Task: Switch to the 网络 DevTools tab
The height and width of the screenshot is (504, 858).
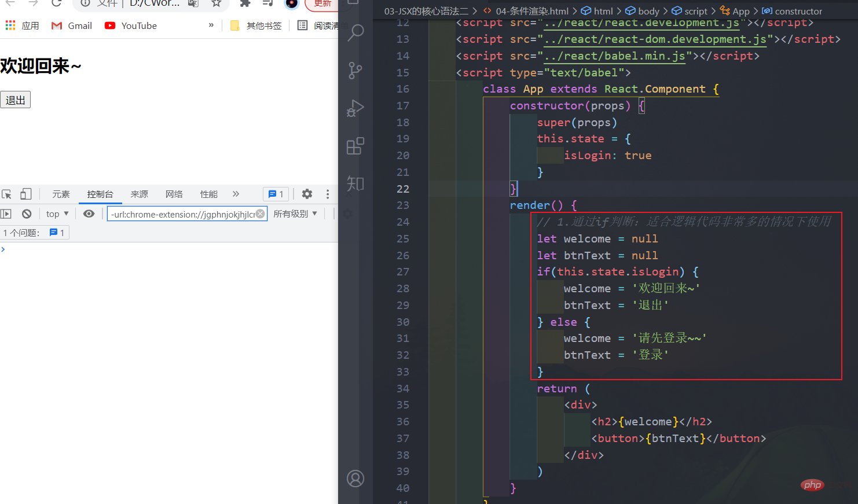Action: point(174,194)
